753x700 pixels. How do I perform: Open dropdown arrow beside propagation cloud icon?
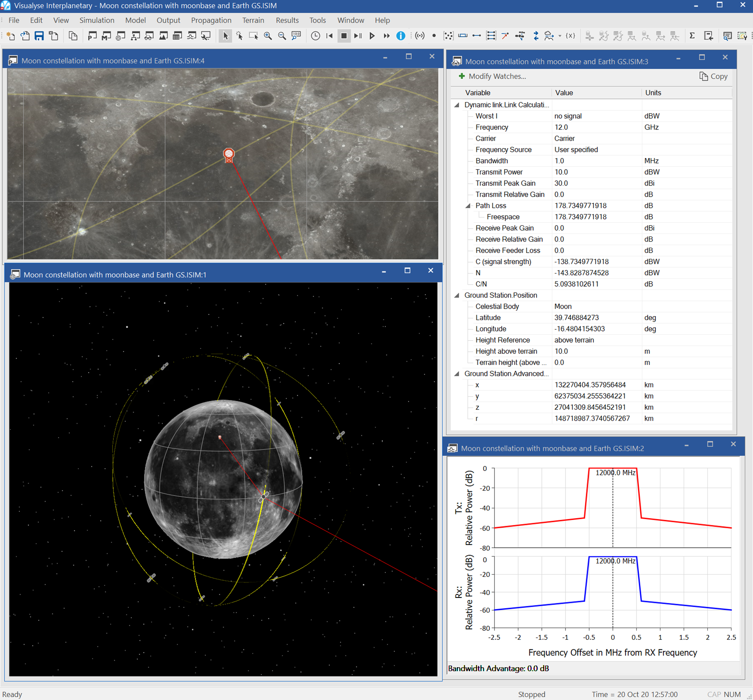(x=560, y=37)
